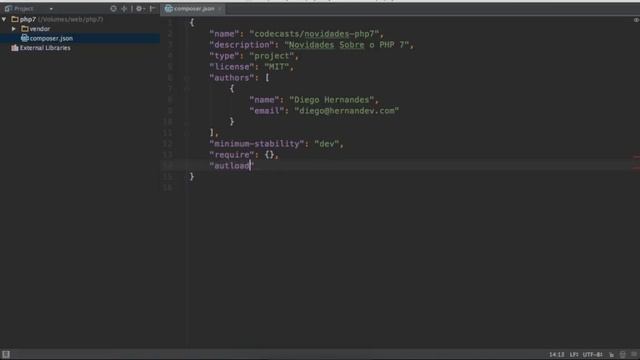The width and height of the screenshot is (640, 360).
Task: Fold the author object block in gutter
Action: 186,89
